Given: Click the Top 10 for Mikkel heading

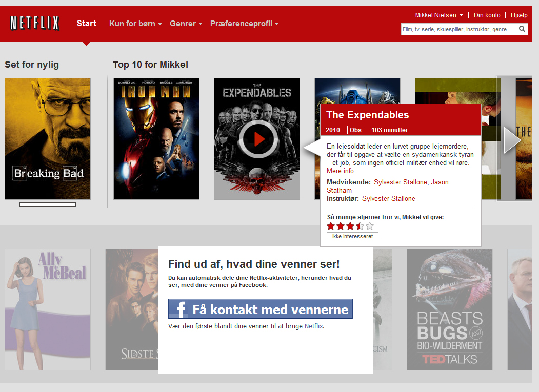Looking at the screenshot, I should pyautogui.click(x=151, y=65).
